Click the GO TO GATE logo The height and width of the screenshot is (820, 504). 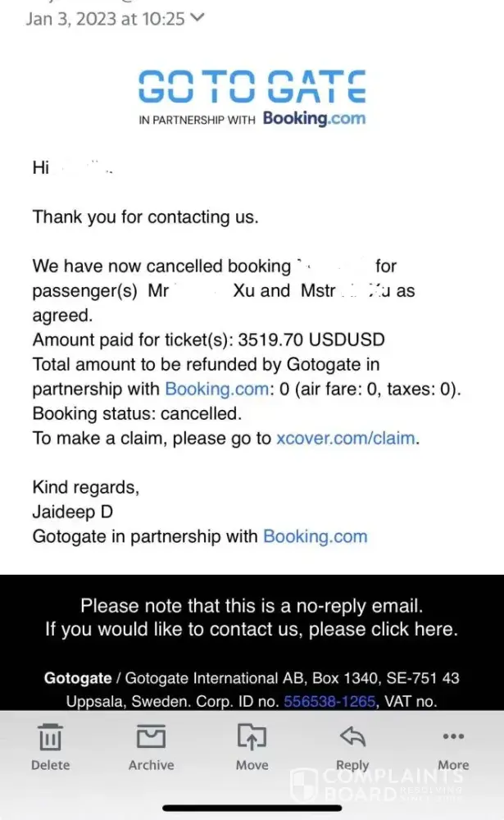pyautogui.click(x=252, y=85)
